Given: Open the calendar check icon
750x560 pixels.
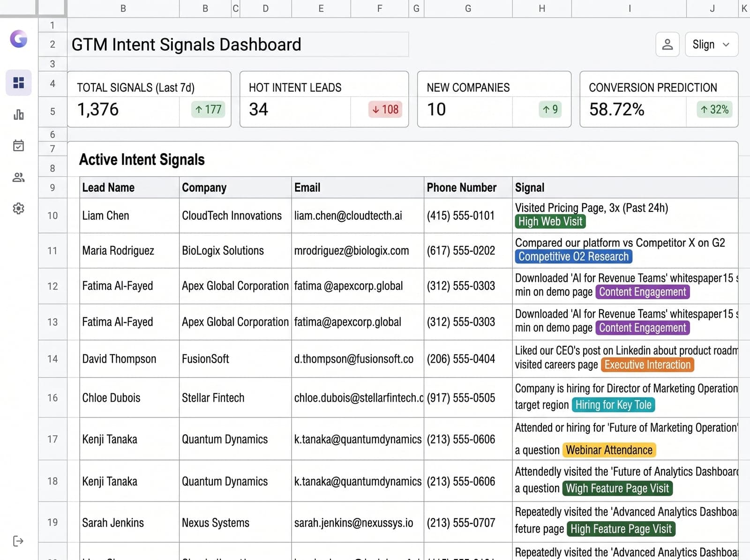Looking at the screenshot, I should tap(19, 145).
